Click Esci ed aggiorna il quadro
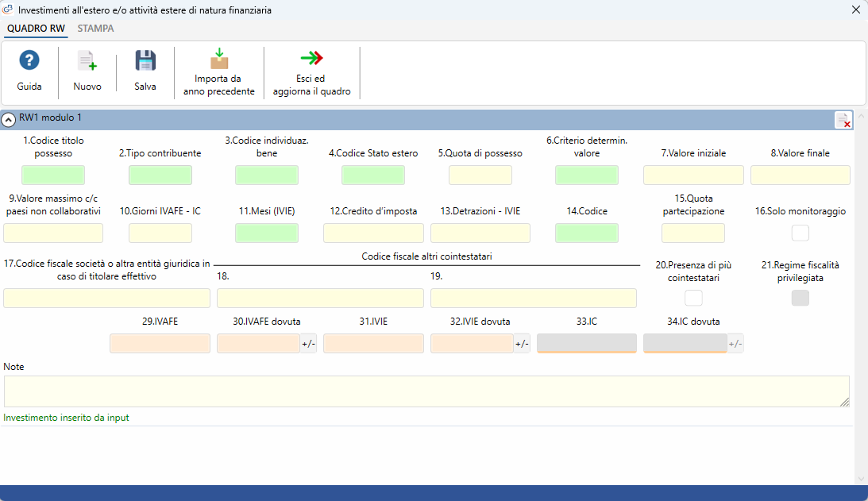868x501 pixels. tap(311, 58)
